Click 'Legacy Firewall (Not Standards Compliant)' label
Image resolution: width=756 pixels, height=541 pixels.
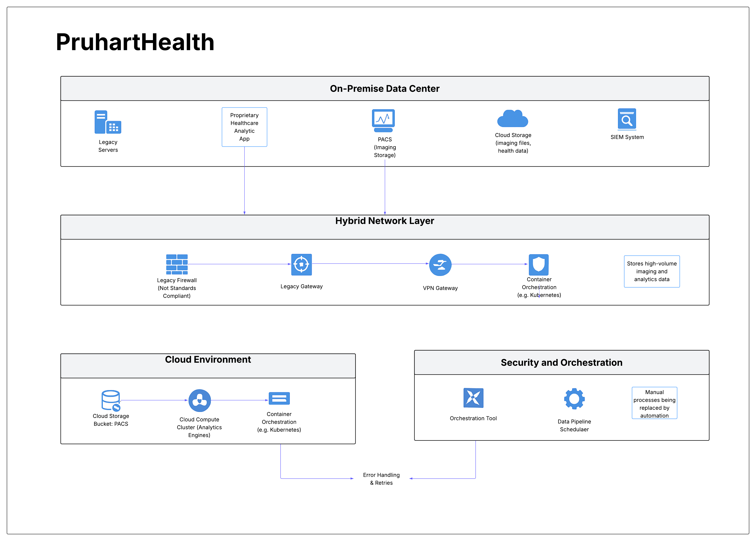177,288
